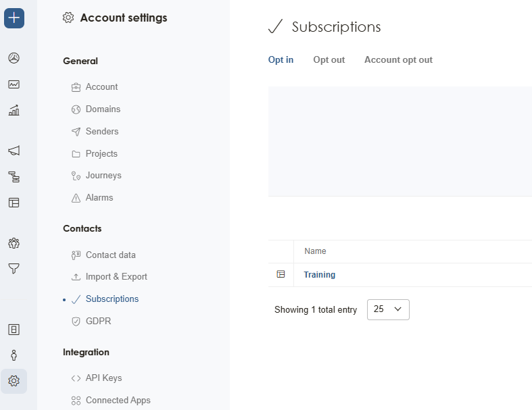The height and width of the screenshot is (410, 532).
Task: Open the people group contacts icon
Action: coord(14,243)
